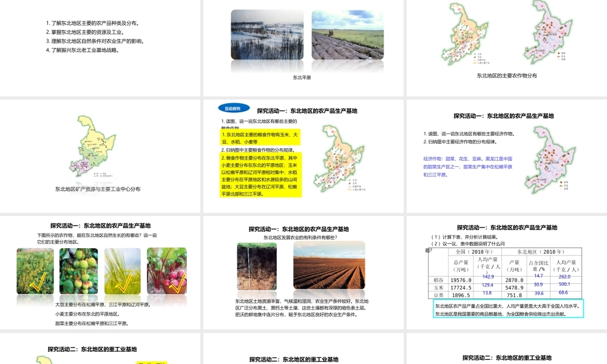Click caption '东北地区矿产资源与主要工业中心分布'
The width and height of the screenshot is (607, 364).
98,189
